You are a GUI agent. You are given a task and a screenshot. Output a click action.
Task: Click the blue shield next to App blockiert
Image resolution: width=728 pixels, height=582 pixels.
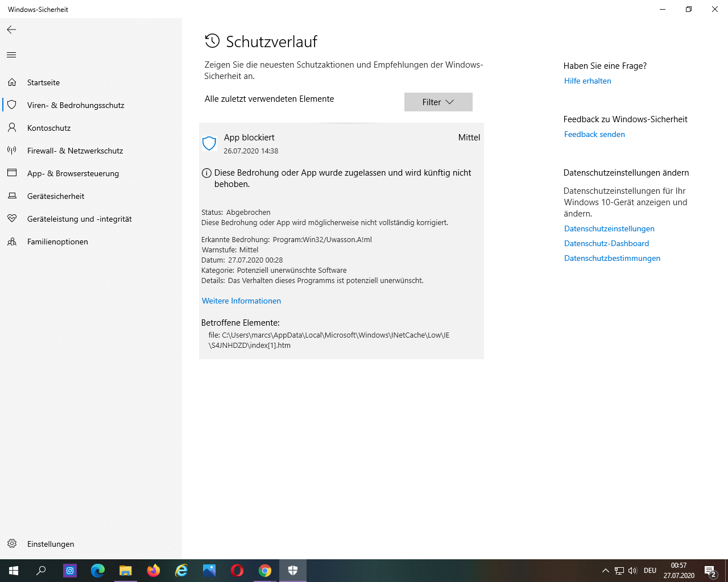(x=209, y=143)
